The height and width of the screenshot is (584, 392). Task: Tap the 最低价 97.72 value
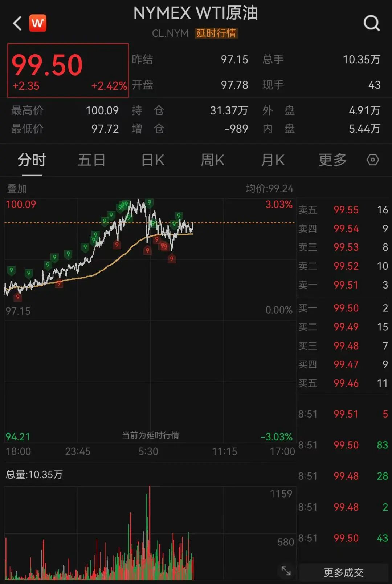(x=105, y=129)
